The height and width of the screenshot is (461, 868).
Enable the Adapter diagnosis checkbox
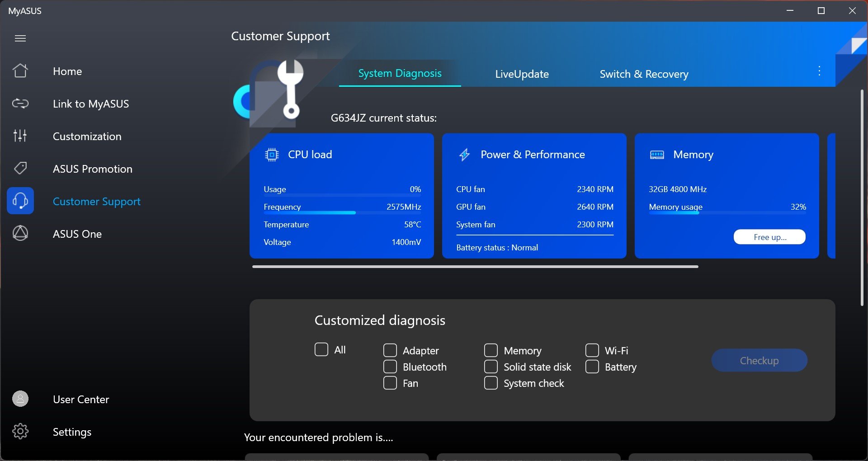coord(390,350)
